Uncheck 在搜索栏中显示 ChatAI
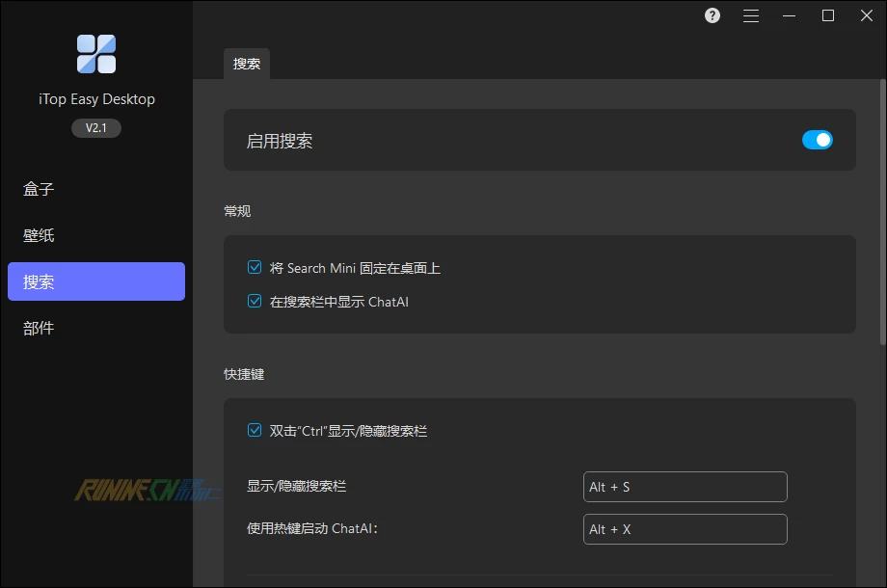 [255, 302]
